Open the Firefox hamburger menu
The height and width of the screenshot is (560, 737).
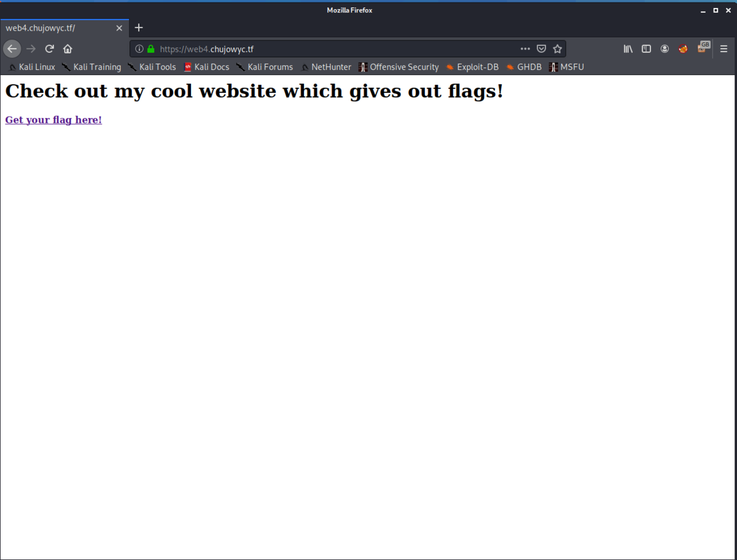(723, 49)
